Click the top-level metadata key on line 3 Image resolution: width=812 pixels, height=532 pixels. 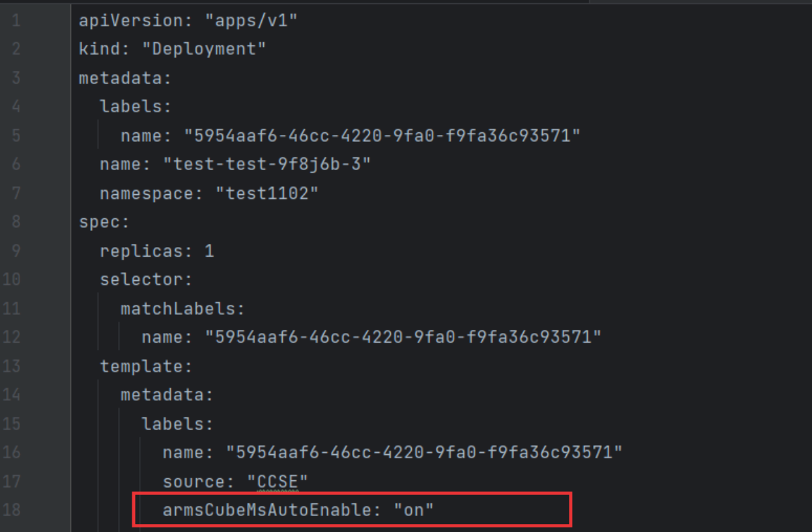click(125, 78)
